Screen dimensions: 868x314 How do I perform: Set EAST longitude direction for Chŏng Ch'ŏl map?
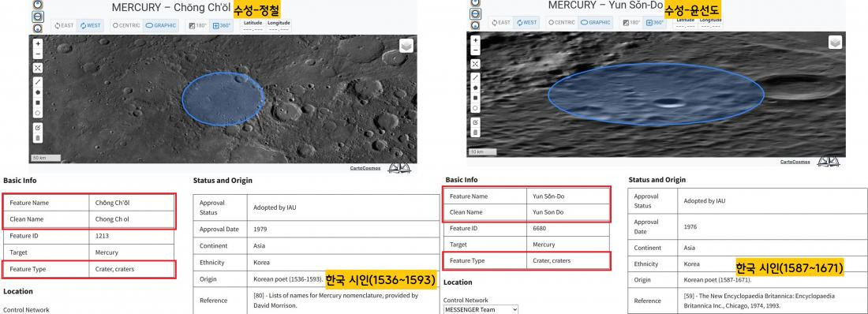pos(64,25)
